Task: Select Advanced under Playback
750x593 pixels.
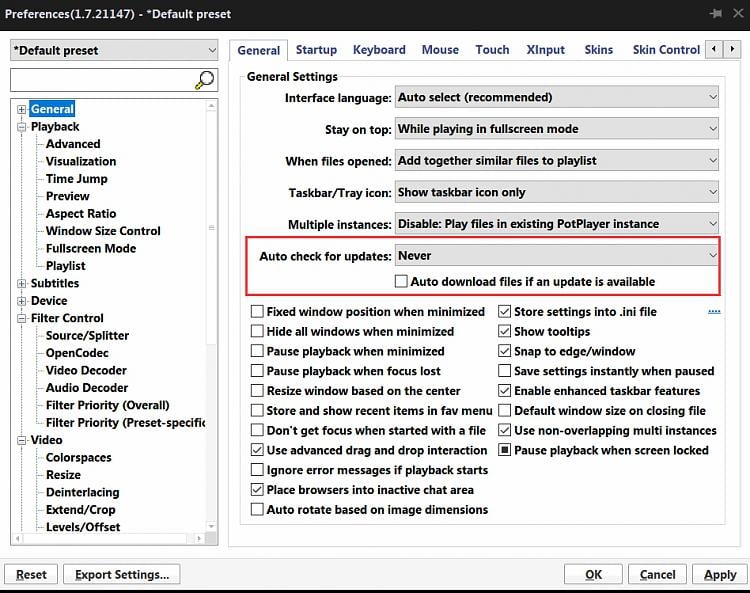Action: pos(73,144)
